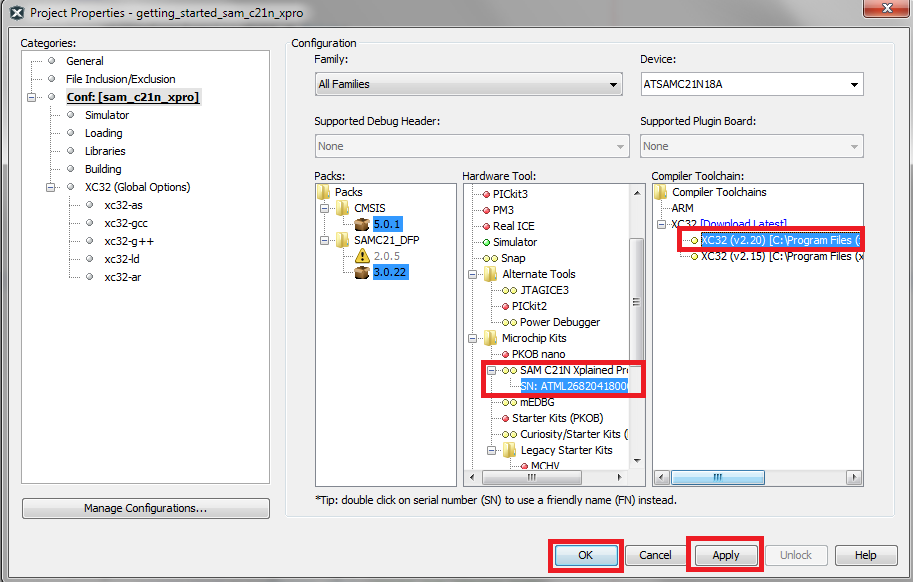Click the Apply button
Screen dimensions: 913x582
[x=725, y=555]
